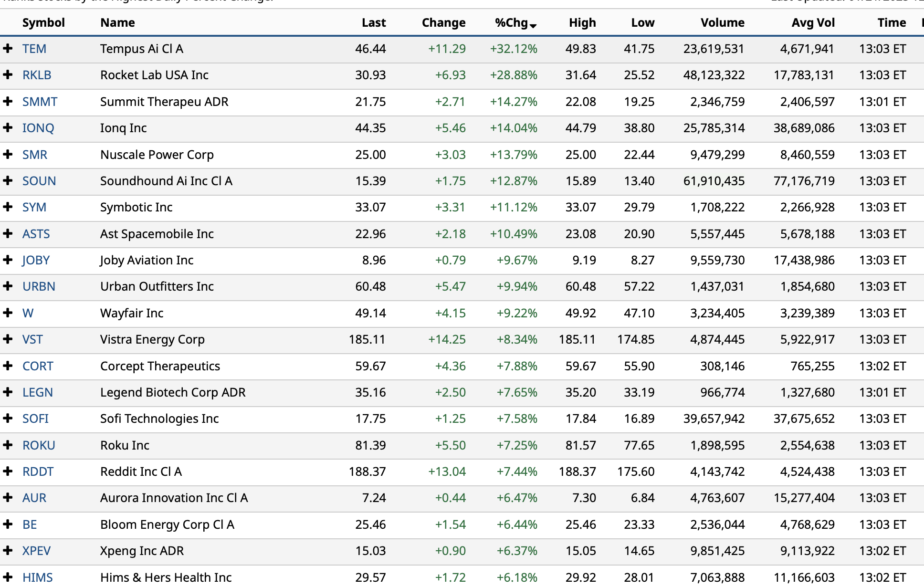Image resolution: width=924 pixels, height=587 pixels.
Task: Click plus icon beside IONQ
Action: 8,128
